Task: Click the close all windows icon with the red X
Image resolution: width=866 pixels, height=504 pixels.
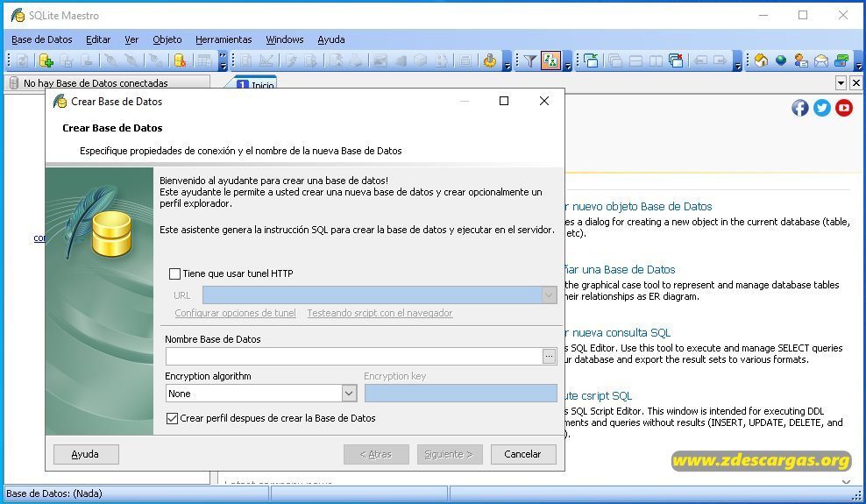Action: [x=676, y=60]
